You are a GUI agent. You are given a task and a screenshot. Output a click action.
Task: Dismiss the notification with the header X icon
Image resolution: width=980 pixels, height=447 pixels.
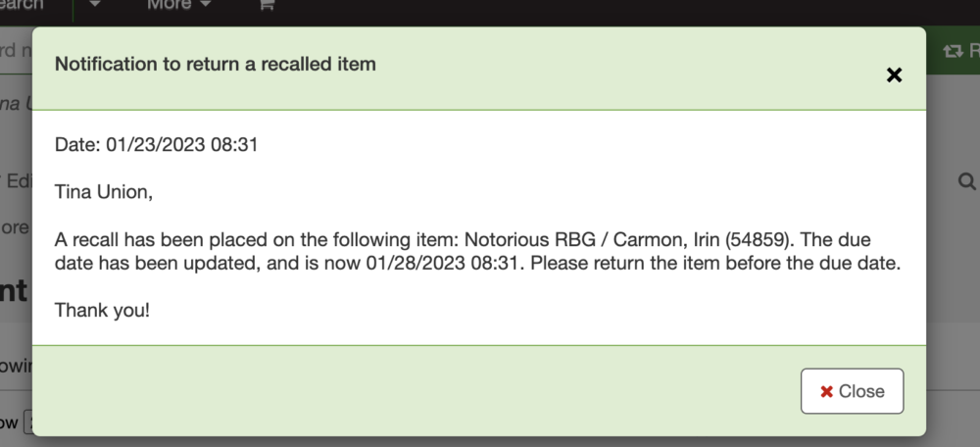[x=894, y=75]
